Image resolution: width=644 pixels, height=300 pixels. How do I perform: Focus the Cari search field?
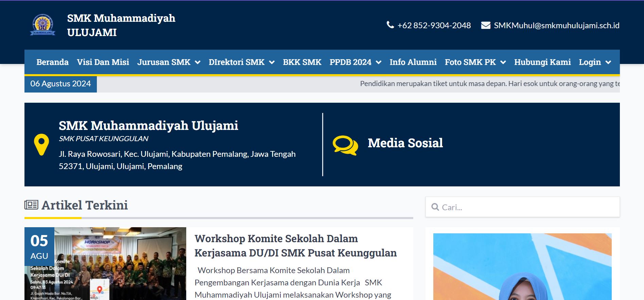[x=527, y=207]
